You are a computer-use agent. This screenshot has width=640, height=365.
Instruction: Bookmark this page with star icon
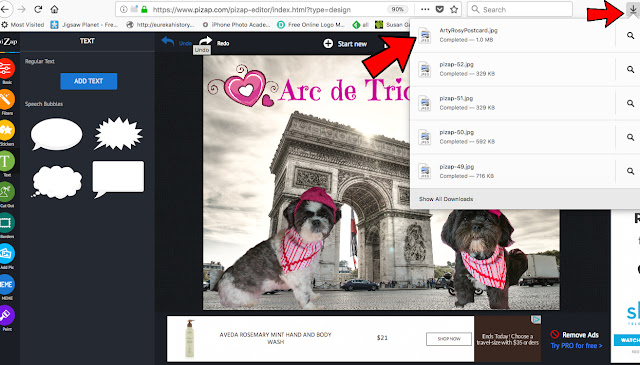click(454, 9)
